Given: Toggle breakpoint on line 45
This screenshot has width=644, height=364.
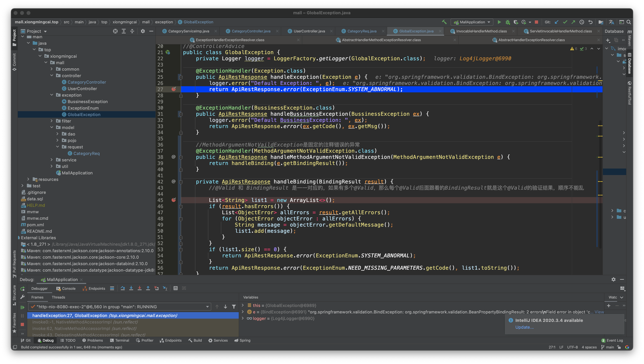Looking at the screenshot, I should pyautogui.click(x=173, y=200).
